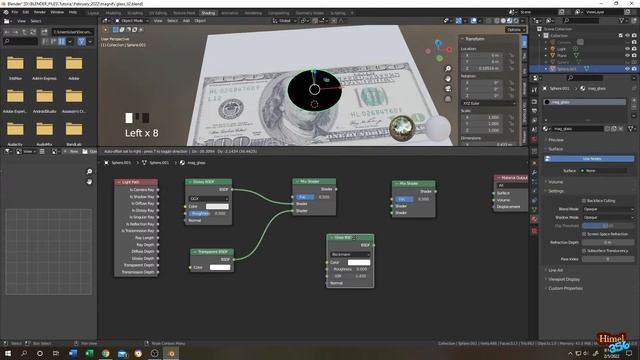Switch to the Layout workspace tab
Image resolution: width=640 pixels, height=360 pixels.
point(93,13)
